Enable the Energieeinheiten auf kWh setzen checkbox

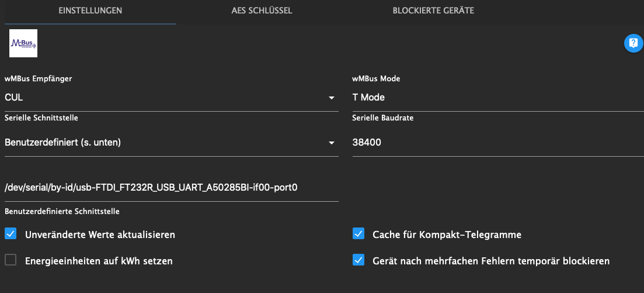(11, 260)
